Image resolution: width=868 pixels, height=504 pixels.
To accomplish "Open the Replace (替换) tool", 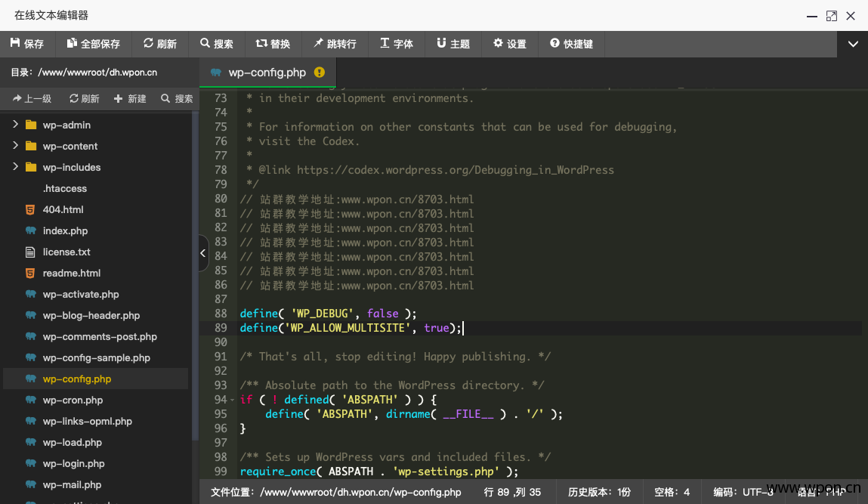I will (273, 44).
